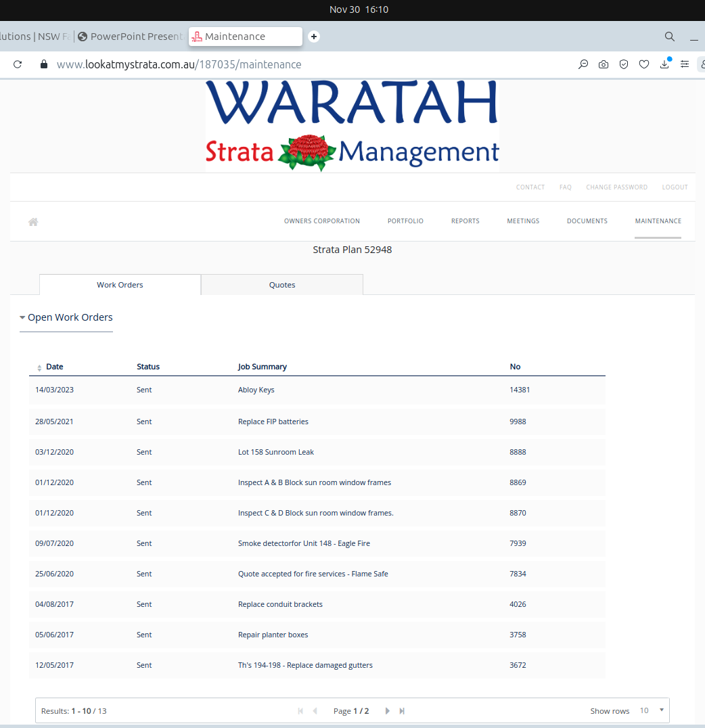The image size is (705, 728).
Task: Click the Job Summary column header
Action: click(x=263, y=366)
